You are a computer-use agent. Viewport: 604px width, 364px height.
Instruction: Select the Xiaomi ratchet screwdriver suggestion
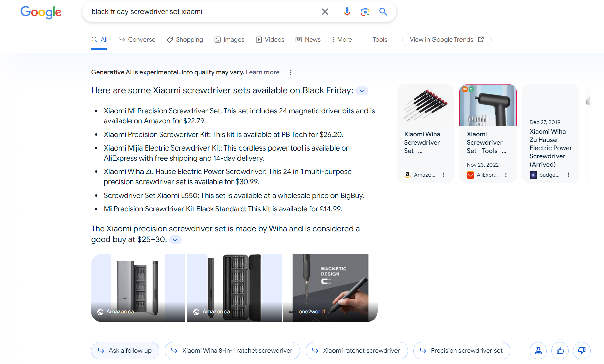[x=356, y=351]
